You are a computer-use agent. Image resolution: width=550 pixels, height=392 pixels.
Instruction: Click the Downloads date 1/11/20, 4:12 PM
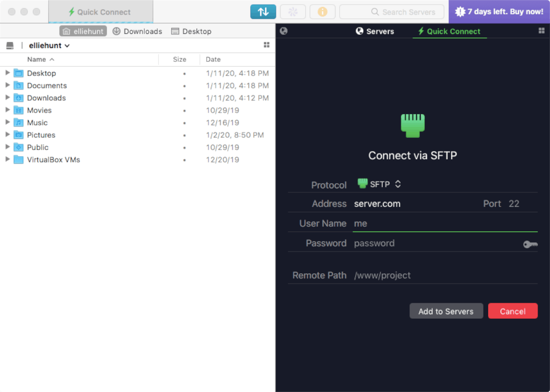click(x=237, y=98)
